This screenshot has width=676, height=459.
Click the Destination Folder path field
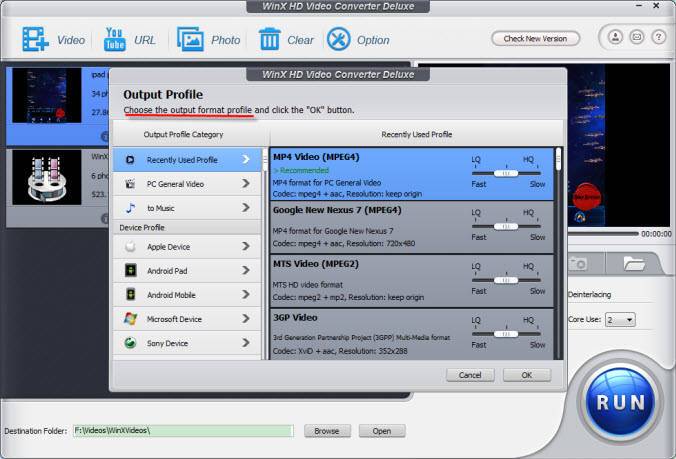point(183,431)
